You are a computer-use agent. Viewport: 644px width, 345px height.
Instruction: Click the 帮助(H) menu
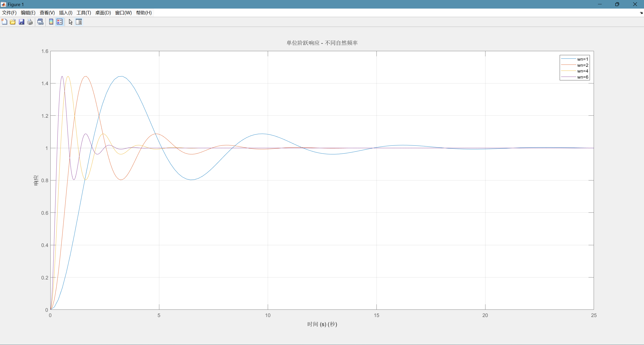pyautogui.click(x=144, y=13)
